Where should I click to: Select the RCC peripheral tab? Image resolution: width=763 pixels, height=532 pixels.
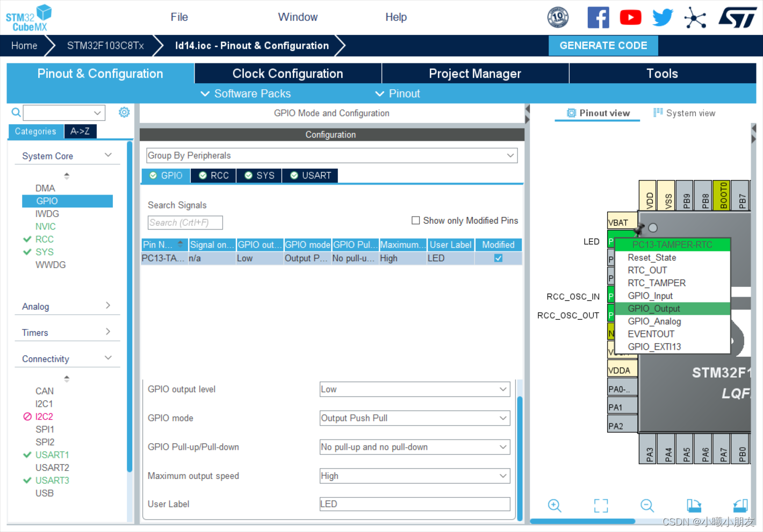(214, 176)
